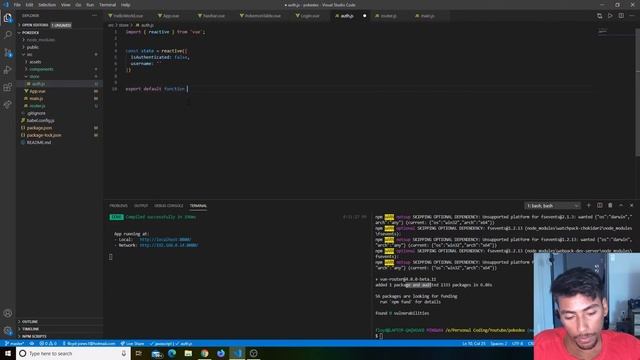640x360 pixels.
Task: Split the terminal panel
Action: pyautogui.click(x=599, y=205)
